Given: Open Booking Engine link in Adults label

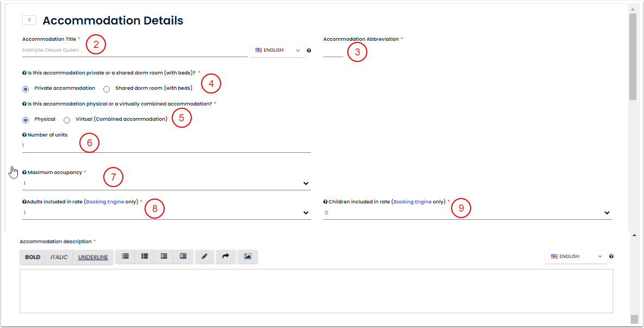Looking at the screenshot, I should pyautogui.click(x=105, y=202).
